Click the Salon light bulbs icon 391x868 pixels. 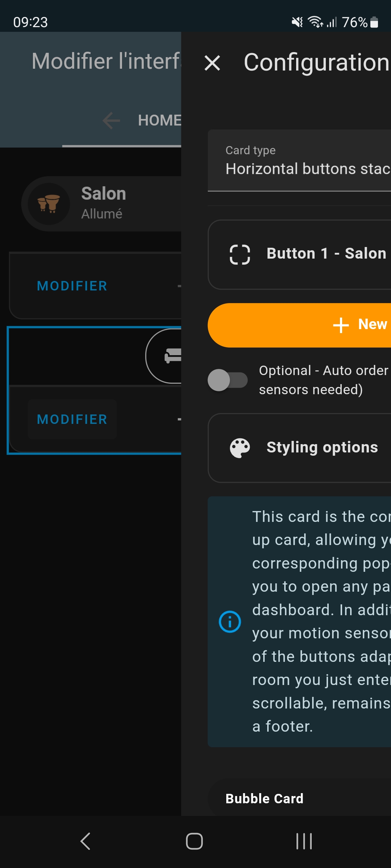coord(49,204)
